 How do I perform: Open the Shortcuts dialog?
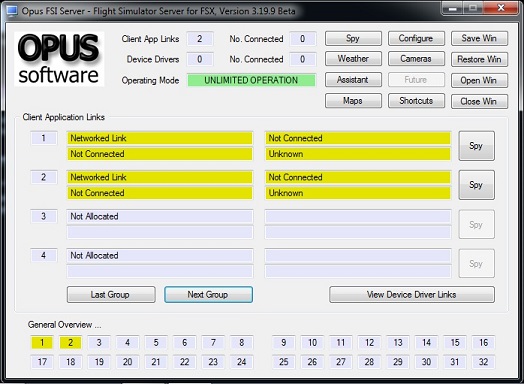pos(416,101)
